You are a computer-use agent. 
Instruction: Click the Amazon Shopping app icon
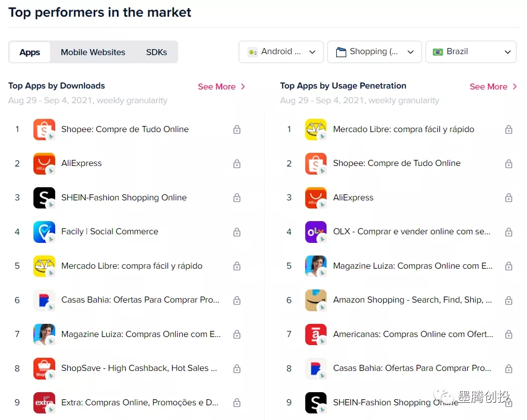click(316, 300)
